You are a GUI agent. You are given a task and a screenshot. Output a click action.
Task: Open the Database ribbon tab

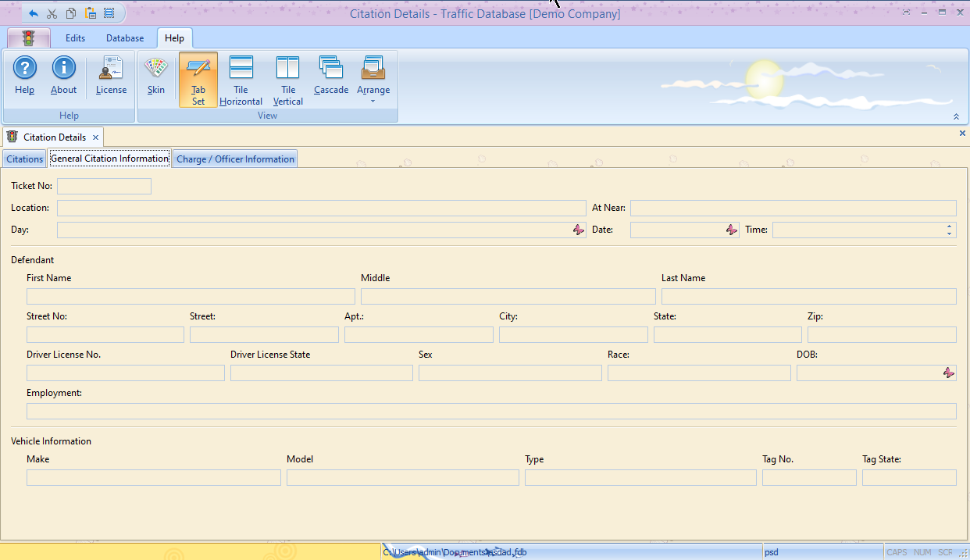(125, 38)
